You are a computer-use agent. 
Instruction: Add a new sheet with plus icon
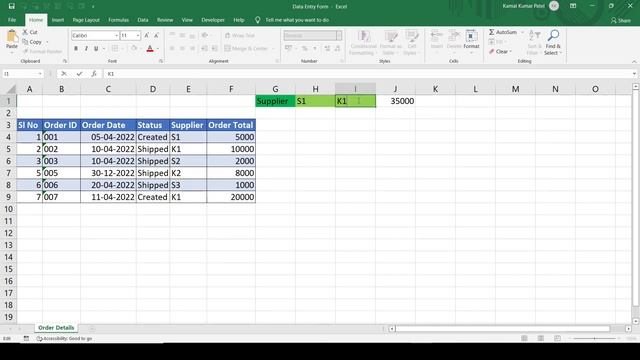coord(92,328)
